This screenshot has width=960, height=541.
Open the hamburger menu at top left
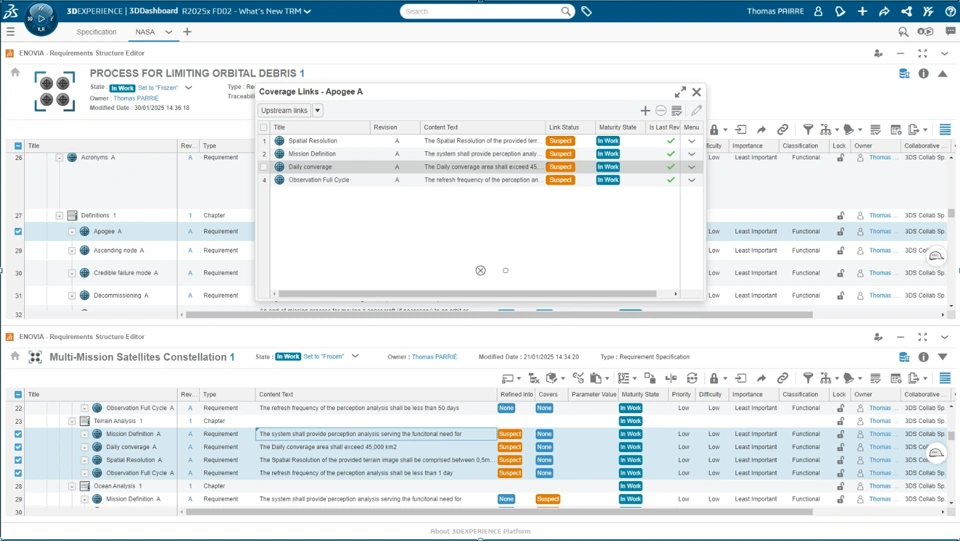pyautogui.click(x=10, y=31)
